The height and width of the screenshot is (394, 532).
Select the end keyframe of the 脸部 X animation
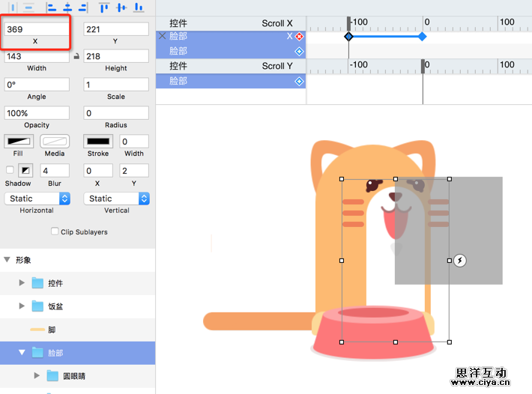tap(423, 37)
